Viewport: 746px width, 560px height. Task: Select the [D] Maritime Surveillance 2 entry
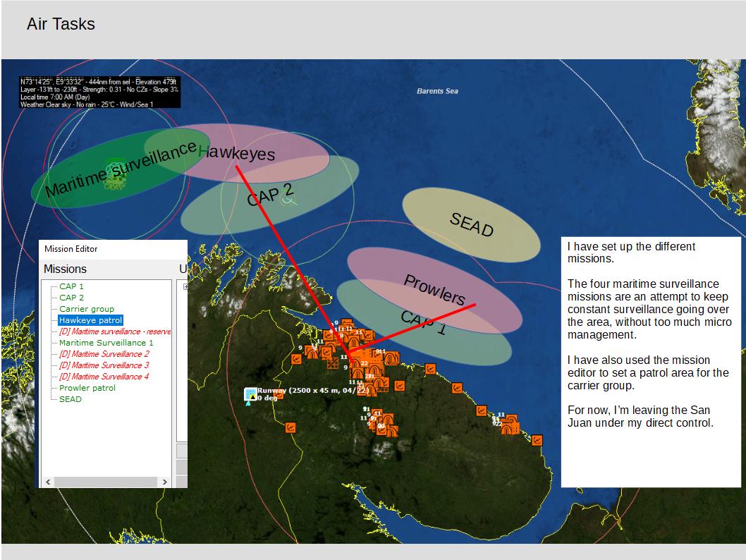[104, 354]
